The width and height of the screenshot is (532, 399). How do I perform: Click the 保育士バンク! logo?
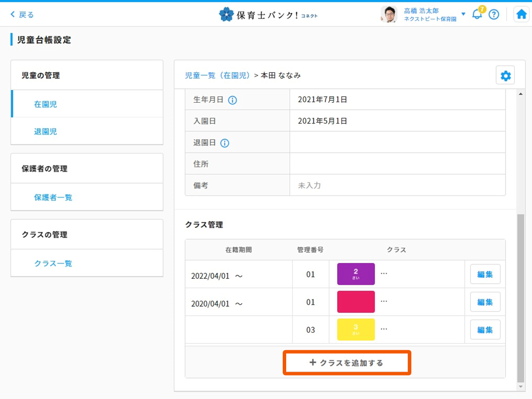coord(268,14)
